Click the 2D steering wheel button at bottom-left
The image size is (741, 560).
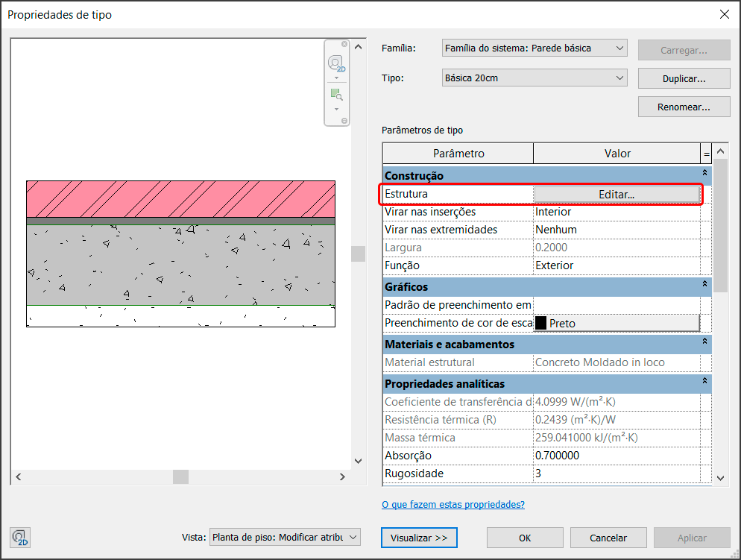[19, 538]
